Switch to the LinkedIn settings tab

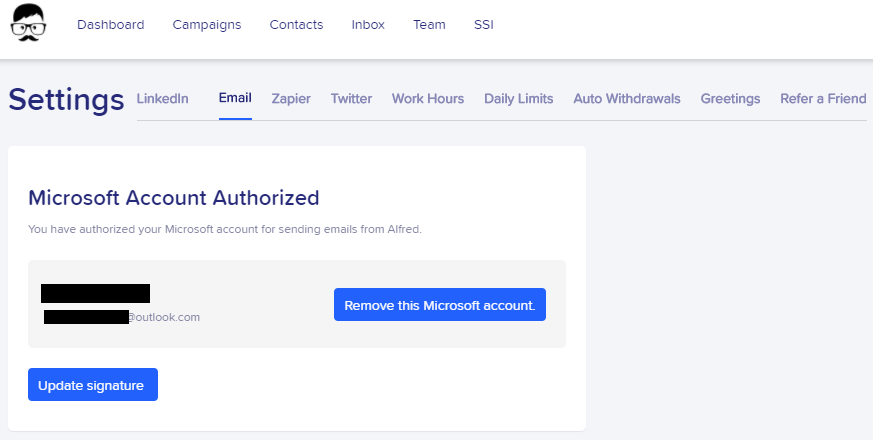(163, 99)
